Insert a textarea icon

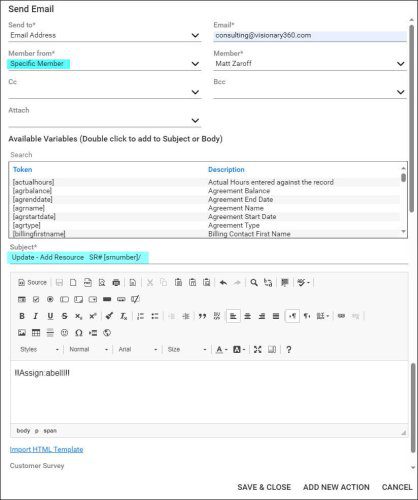pyautogui.click(x=78, y=299)
